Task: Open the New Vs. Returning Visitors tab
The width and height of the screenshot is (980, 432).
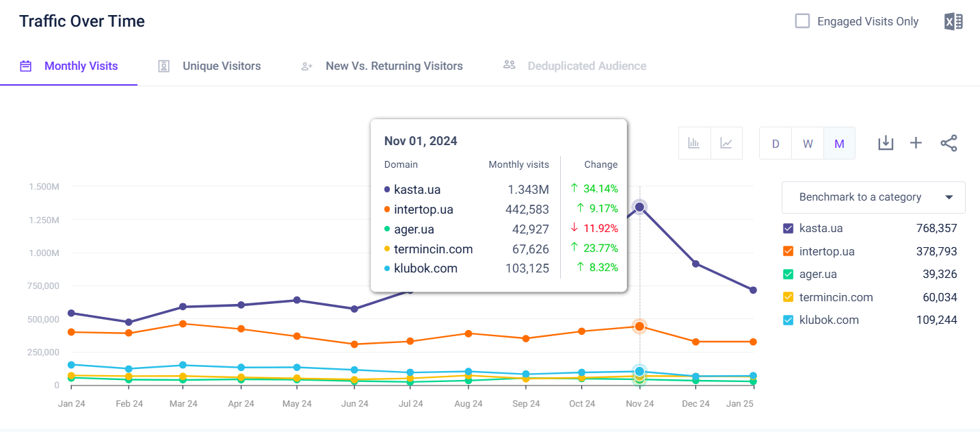Action: [395, 66]
